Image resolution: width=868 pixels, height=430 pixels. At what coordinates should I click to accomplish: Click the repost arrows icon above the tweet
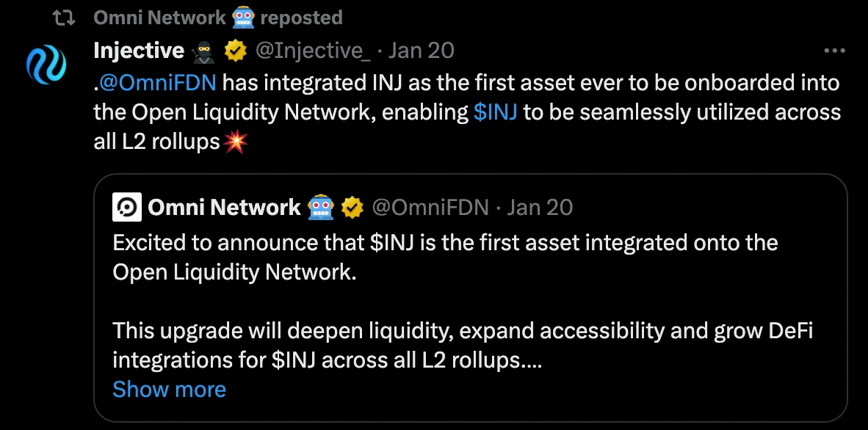point(66,17)
